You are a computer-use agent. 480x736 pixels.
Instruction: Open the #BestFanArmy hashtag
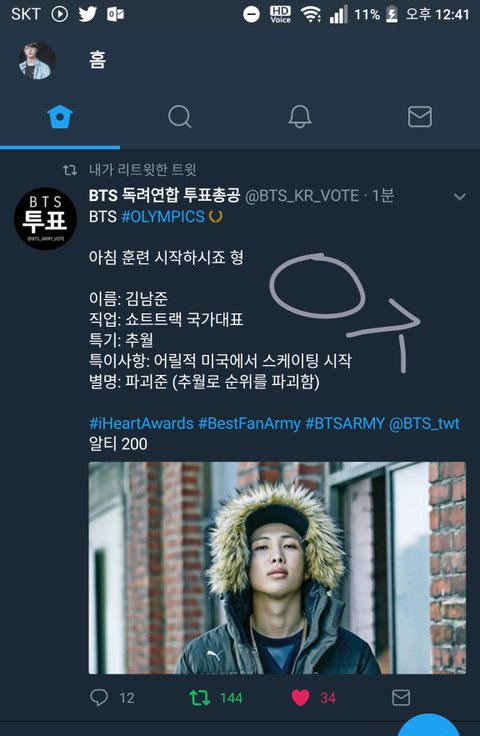tap(249, 423)
